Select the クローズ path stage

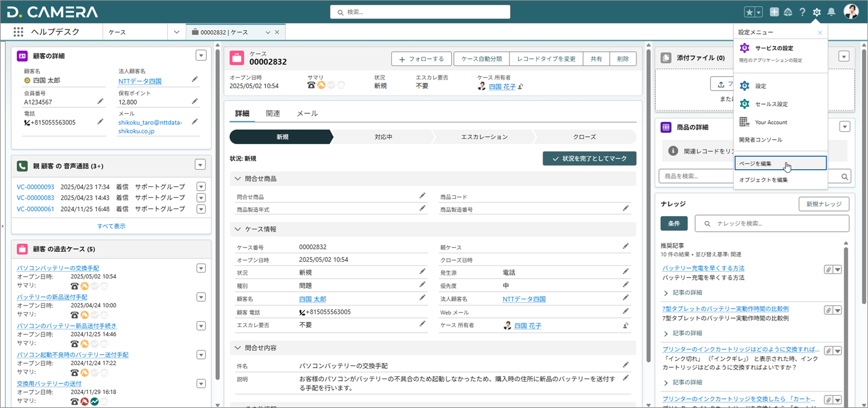coord(584,137)
